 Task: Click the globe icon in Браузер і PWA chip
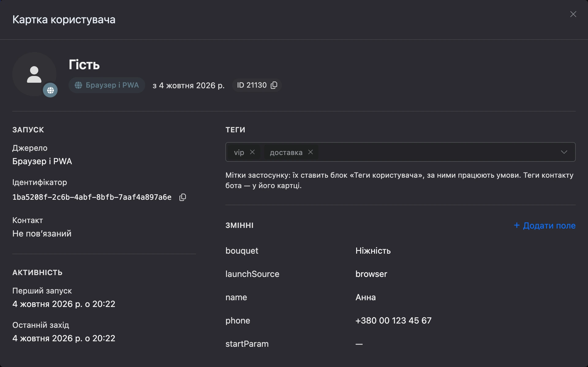click(78, 85)
